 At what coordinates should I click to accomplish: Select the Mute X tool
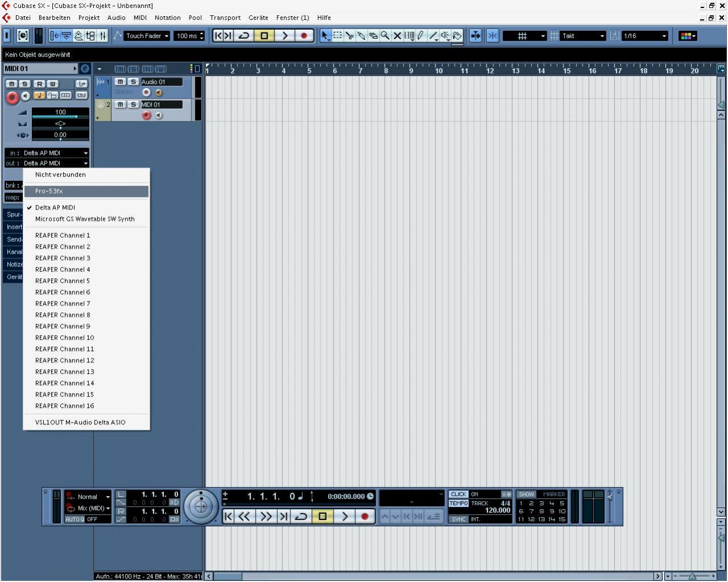(397, 36)
